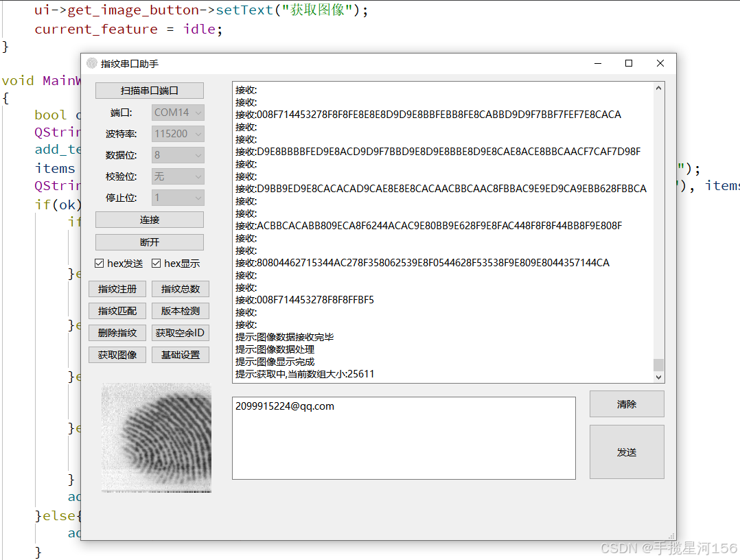Click the 清除 clear button
This screenshot has width=740, height=560.
(x=627, y=404)
